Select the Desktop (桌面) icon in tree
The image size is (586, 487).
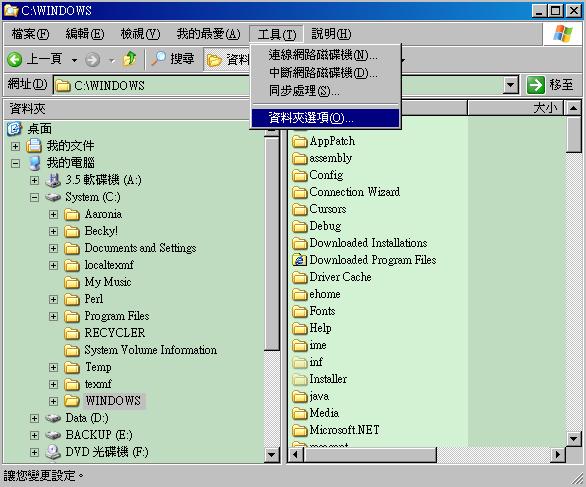pos(15,129)
